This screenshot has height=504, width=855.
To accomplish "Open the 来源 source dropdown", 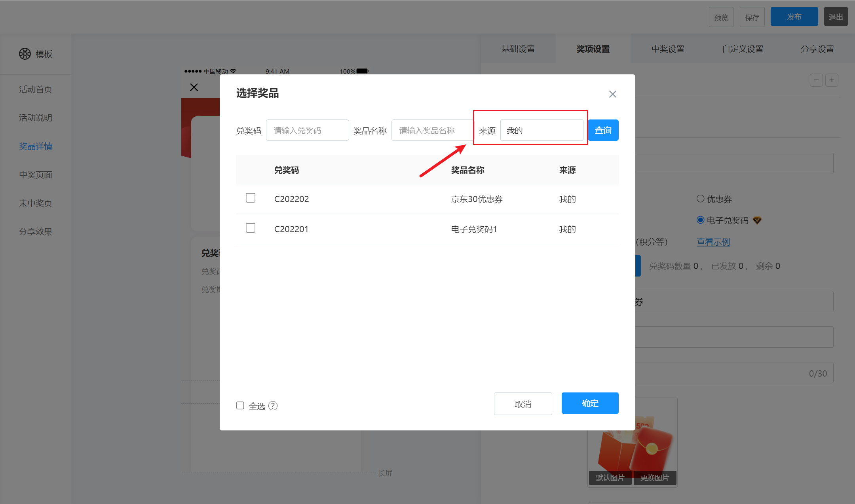I will pyautogui.click(x=541, y=131).
